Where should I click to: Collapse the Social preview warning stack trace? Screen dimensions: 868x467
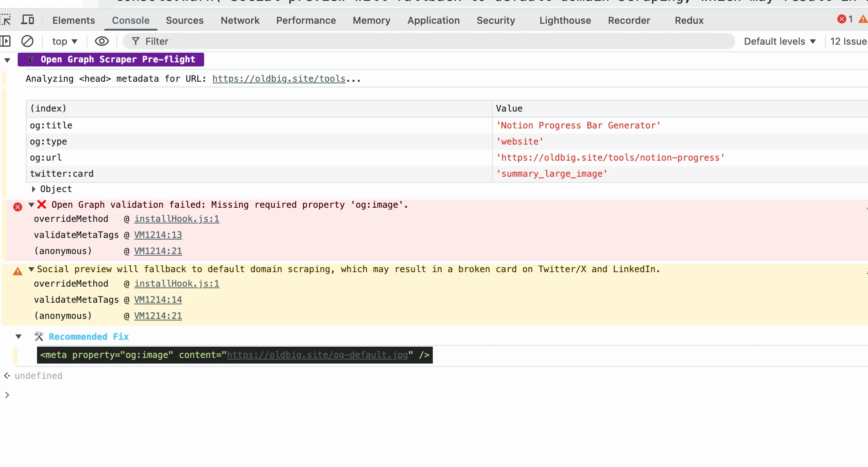coord(31,269)
